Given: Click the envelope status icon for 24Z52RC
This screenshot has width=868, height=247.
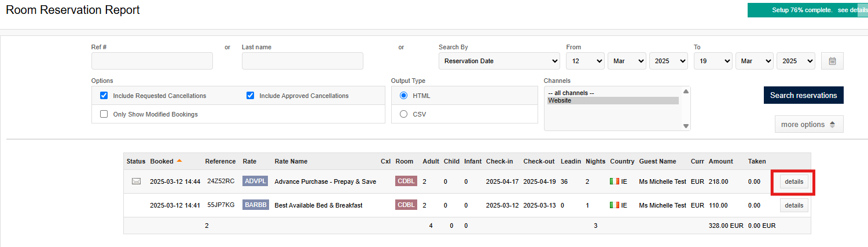Looking at the screenshot, I should tap(136, 181).
